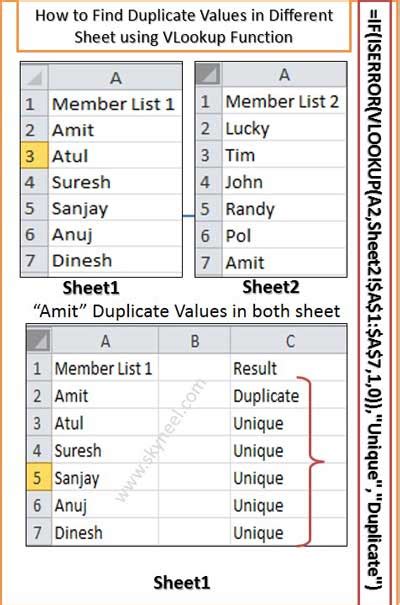Click the Result header cell
400x605 pixels.
pos(288,368)
